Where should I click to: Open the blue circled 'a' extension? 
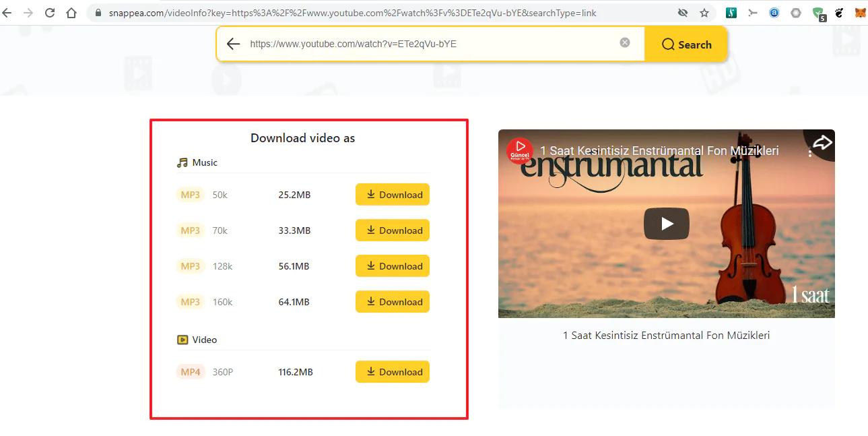point(774,13)
